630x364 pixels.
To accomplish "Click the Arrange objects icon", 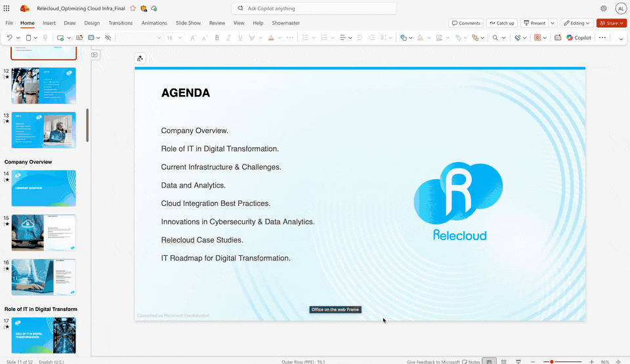I will click(x=475, y=37).
